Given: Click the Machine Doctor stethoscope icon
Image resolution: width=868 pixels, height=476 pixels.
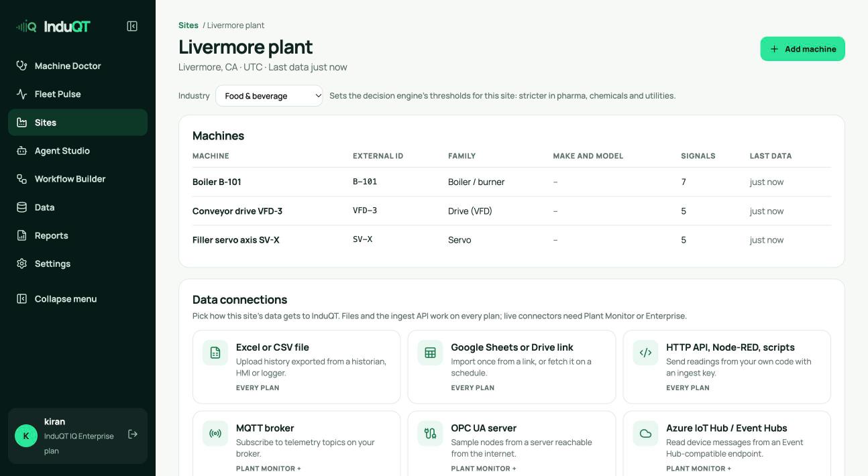Looking at the screenshot, I should coord(21,66).
